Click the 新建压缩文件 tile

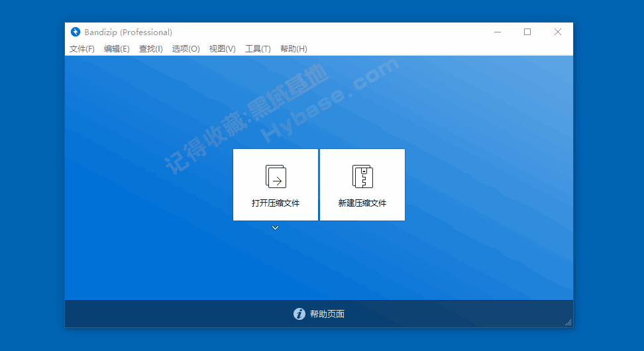click(x=362, y=185)
